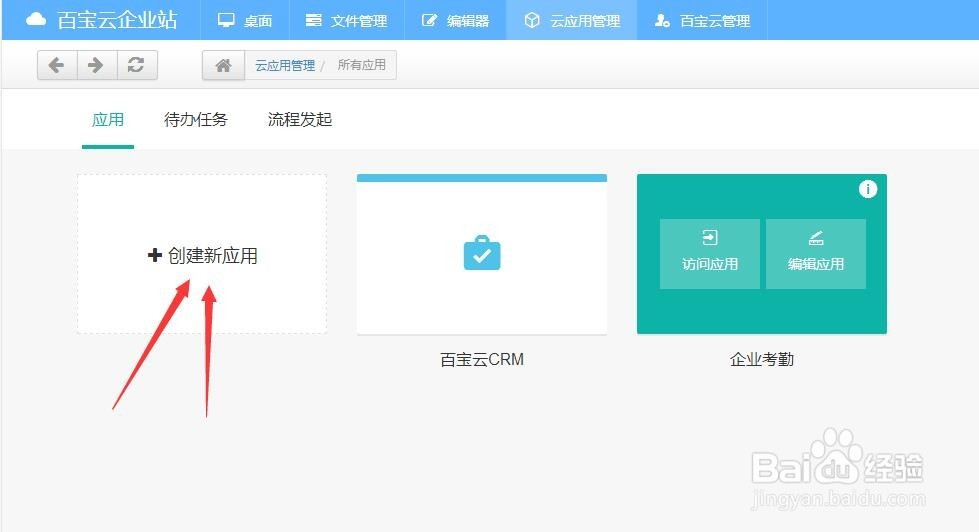Click the cloud logo icon
Viewport: 979px width, 532px height.
pyautogui.click(x=36, y=20)
